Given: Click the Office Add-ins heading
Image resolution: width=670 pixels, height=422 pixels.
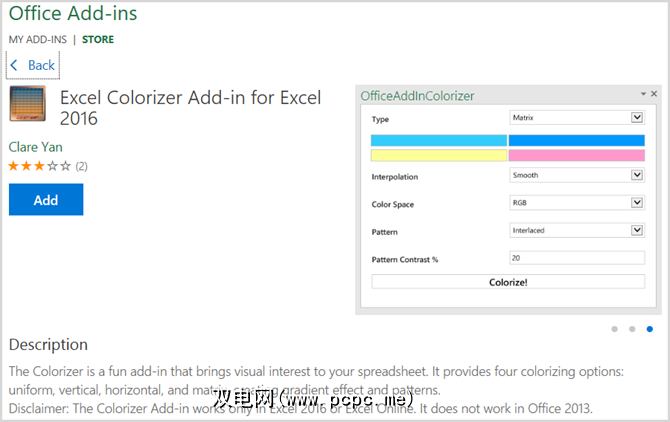Looking at the screenshot, I should (x=73, y=13).
